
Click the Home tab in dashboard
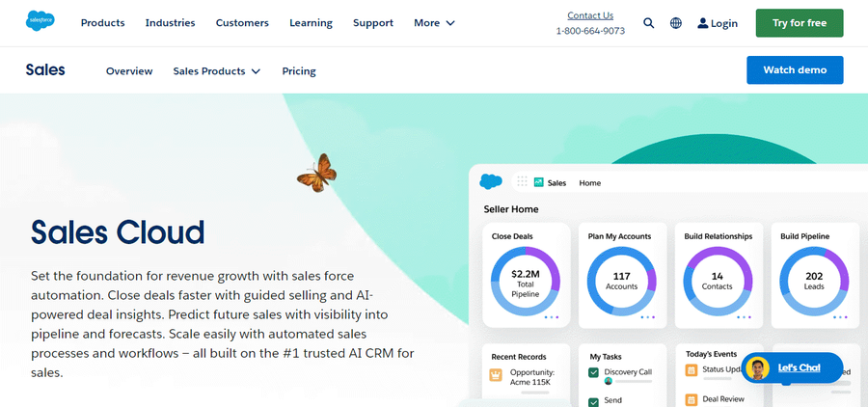589,182
